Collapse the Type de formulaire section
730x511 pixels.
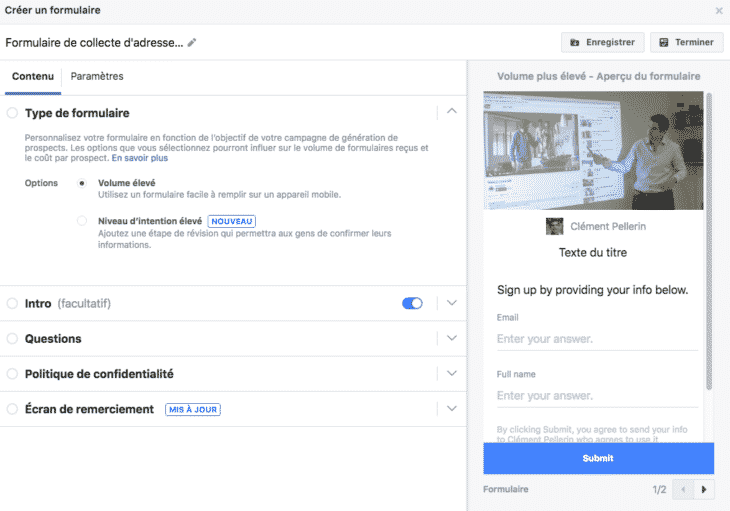point(452,111)
